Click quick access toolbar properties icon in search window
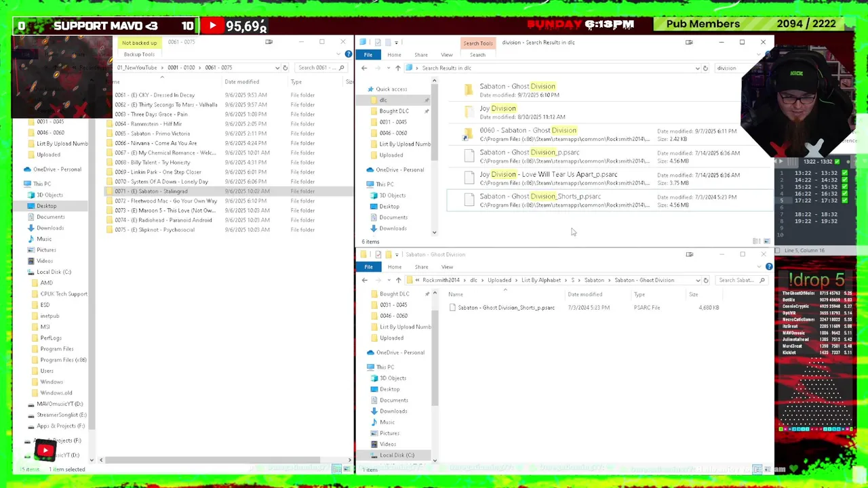This screenshot has height=488, width=868. [x=378, y=42]
